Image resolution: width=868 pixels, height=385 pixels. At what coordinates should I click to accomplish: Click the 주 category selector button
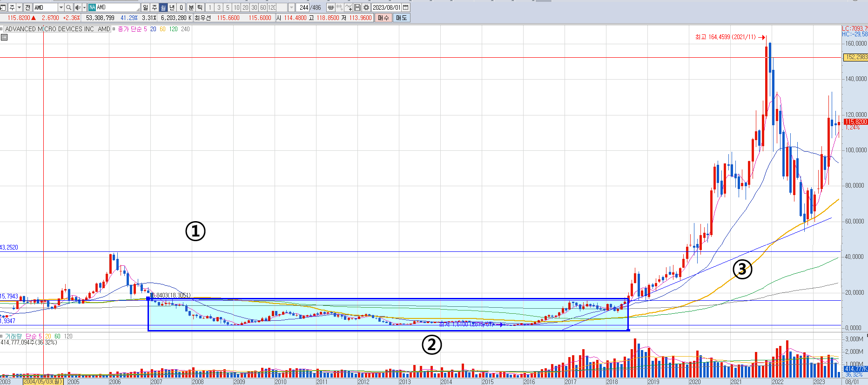[12, 7]
